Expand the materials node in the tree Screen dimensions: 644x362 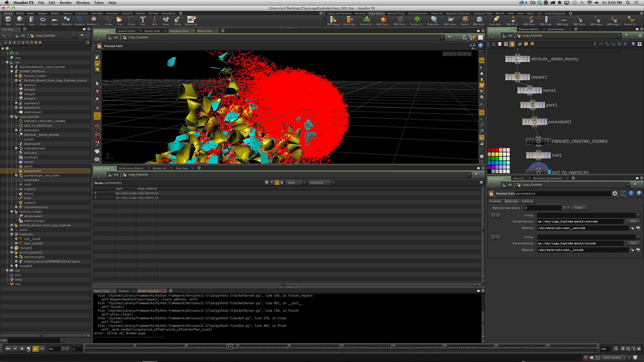[x=12, y=234]
